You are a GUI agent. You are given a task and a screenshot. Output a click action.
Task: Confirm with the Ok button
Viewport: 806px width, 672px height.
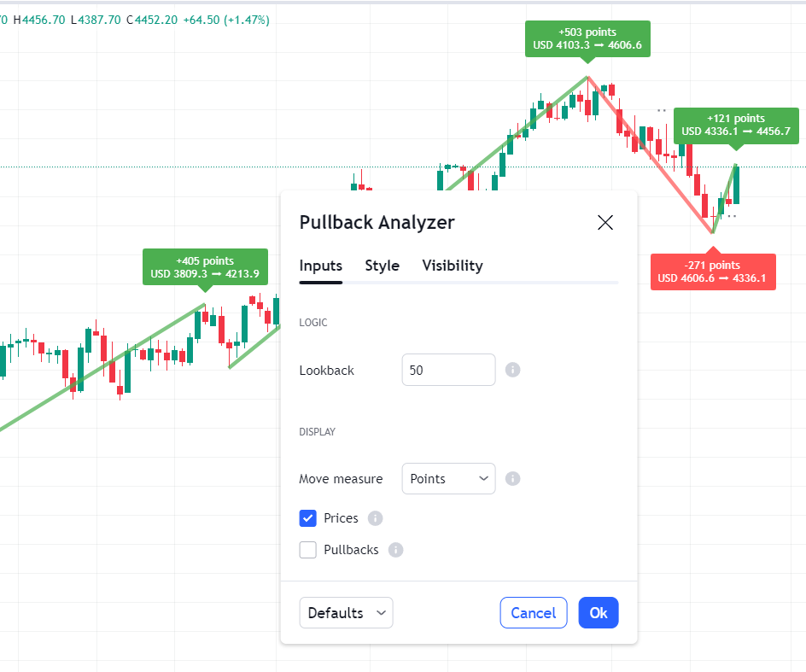tap(598, 613)
